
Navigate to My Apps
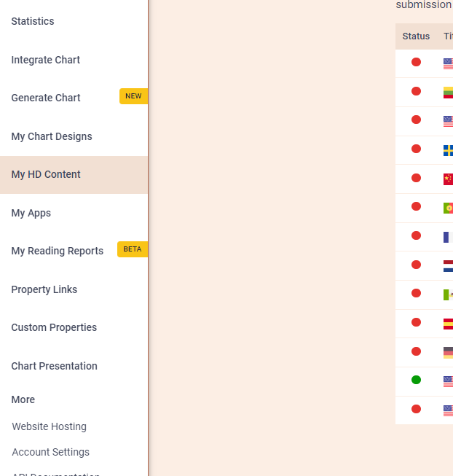click(31, 213)
